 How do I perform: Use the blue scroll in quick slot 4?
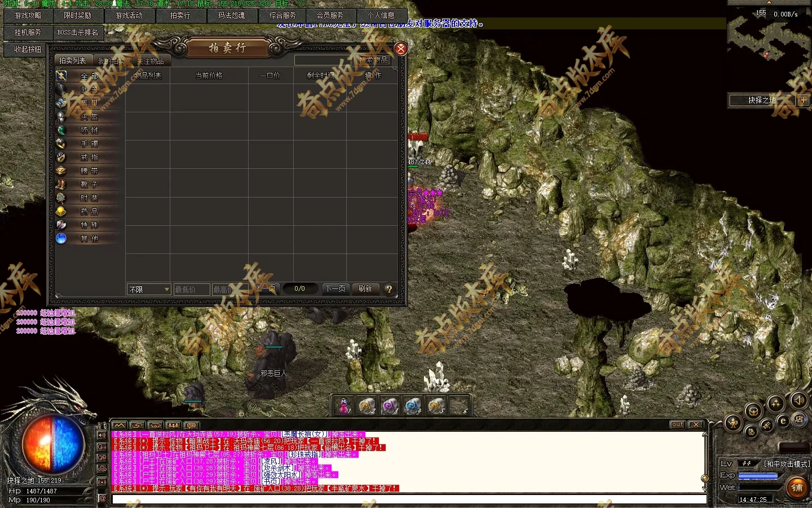[x=413, y=405]
